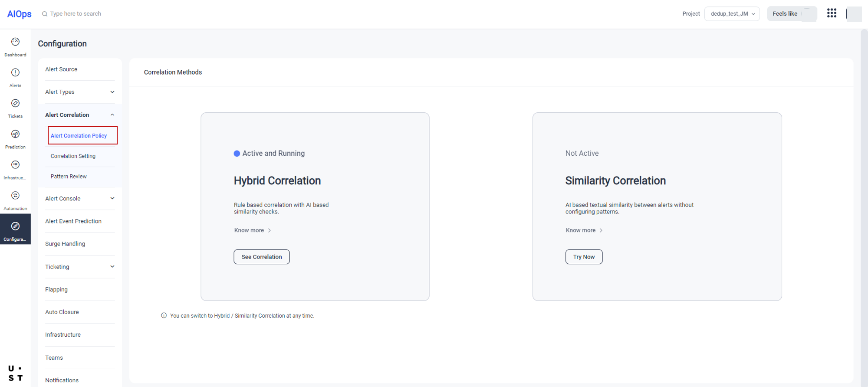
Task: Open Correlation Setting menu item
Action: 73,156
